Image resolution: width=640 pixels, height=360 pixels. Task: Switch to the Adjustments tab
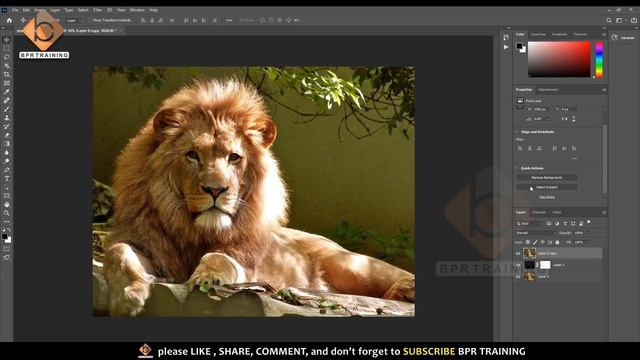tap(548, 90)
